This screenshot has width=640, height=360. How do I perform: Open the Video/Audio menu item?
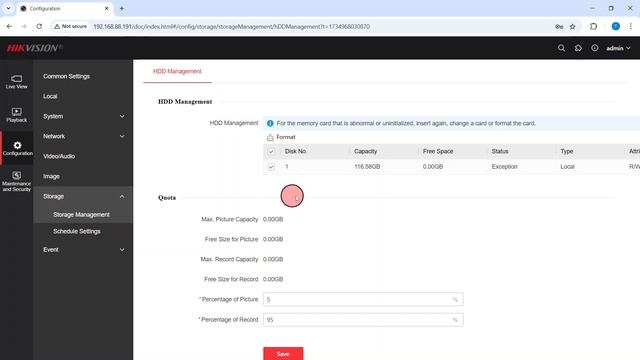tap(59, 156)
